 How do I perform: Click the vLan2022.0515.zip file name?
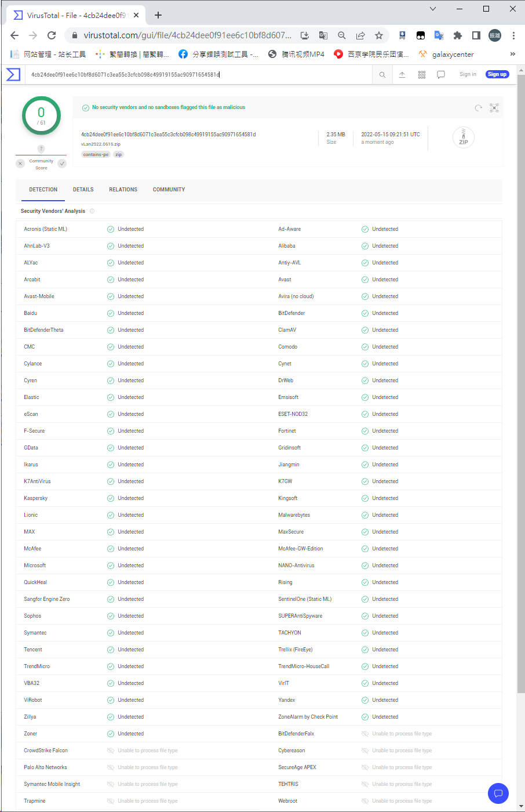(101, 144)
